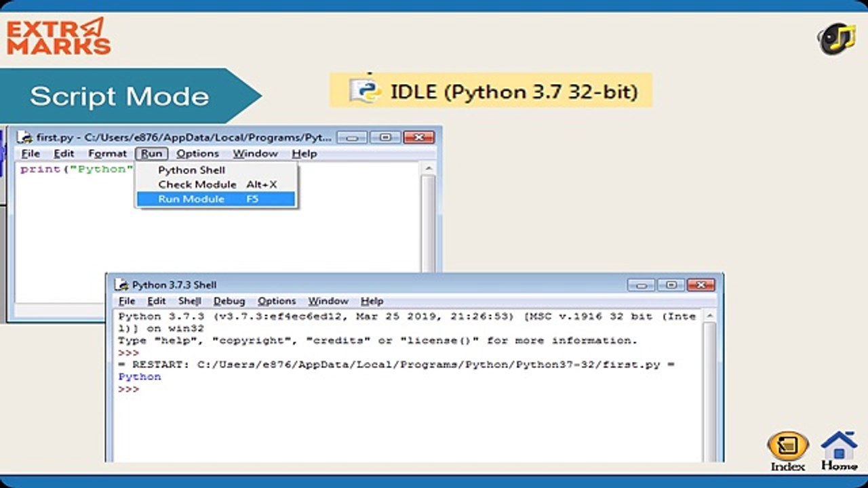The image size is (868, 488).
Task: Go to Home icon
Action: [x=839, y=451]
